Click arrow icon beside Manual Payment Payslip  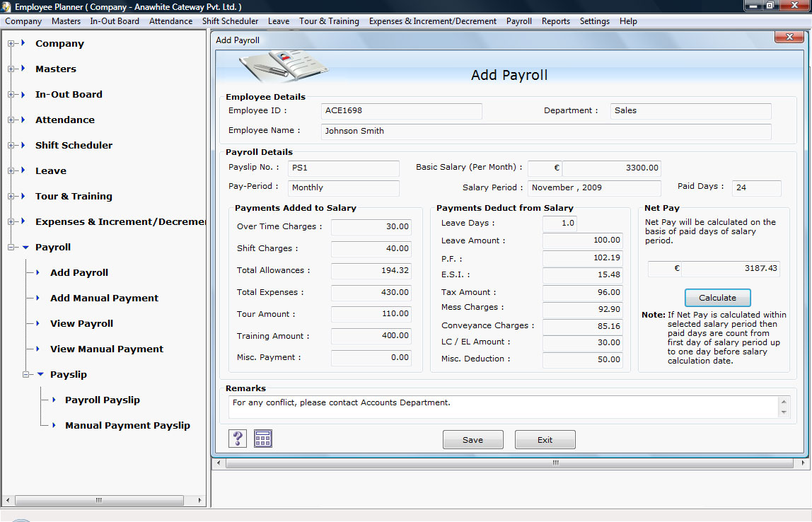tap(53, 425)
